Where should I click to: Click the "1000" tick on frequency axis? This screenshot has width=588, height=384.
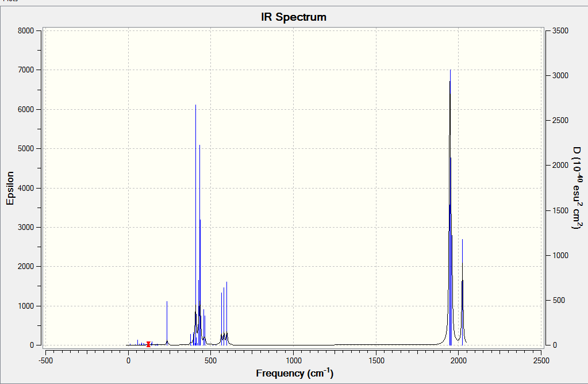(x=294, y=361)
